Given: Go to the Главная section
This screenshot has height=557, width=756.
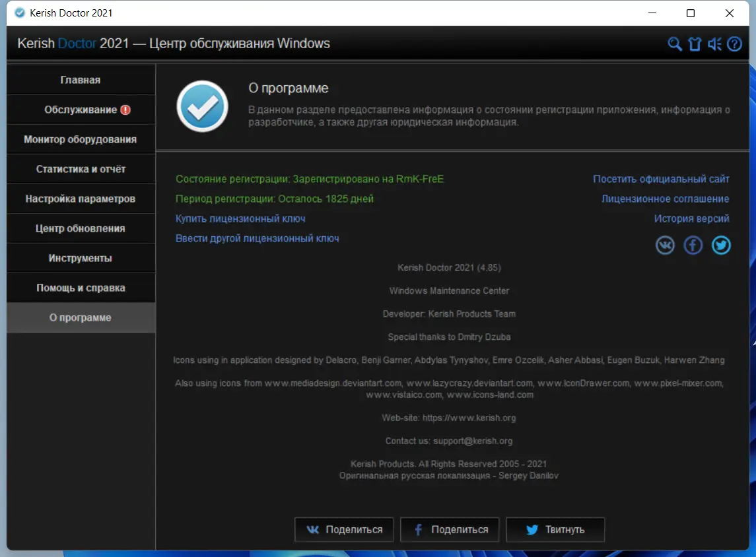Looking at the screenshot, I should point(81,79).
